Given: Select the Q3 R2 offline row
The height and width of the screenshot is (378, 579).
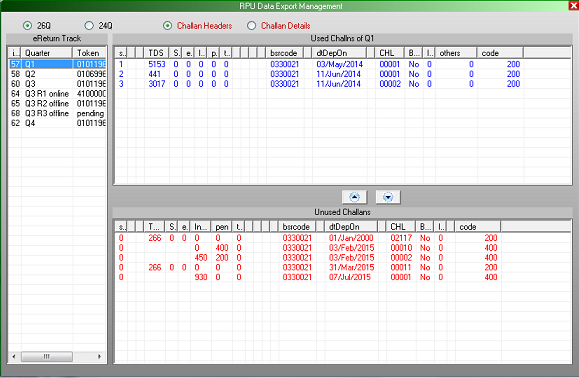Looking at the screenshot, I should coord(58,103).
